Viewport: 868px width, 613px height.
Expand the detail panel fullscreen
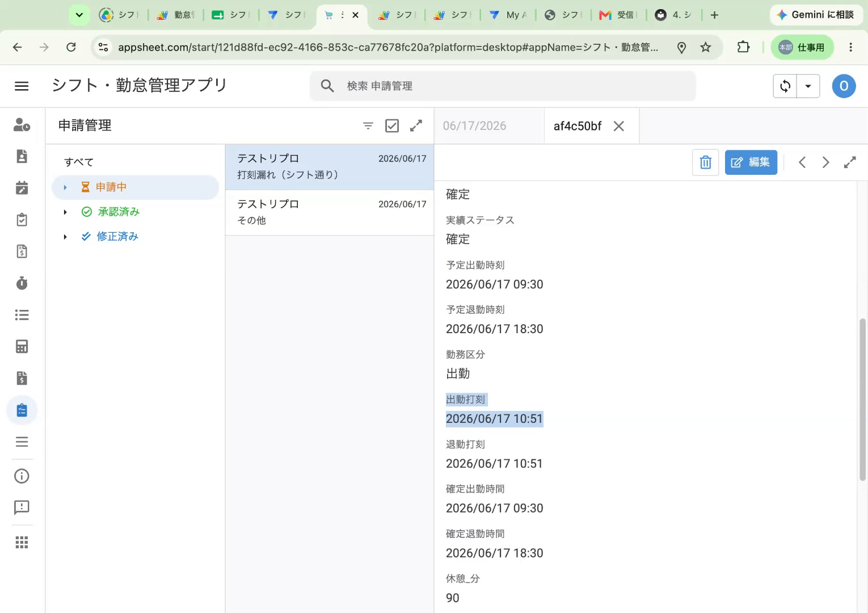pyautogui.click(x=850, y=162)
